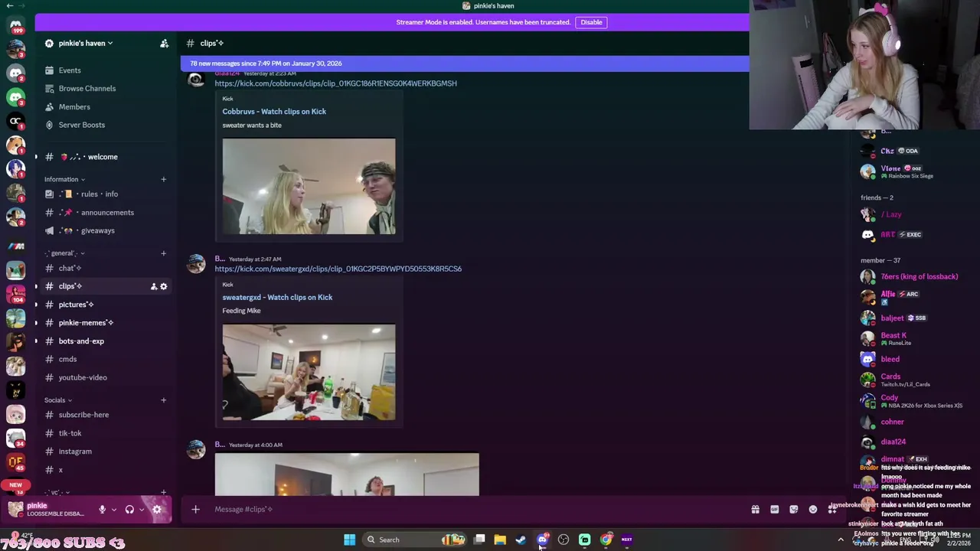Open the black CC logo server

[15, 121]
